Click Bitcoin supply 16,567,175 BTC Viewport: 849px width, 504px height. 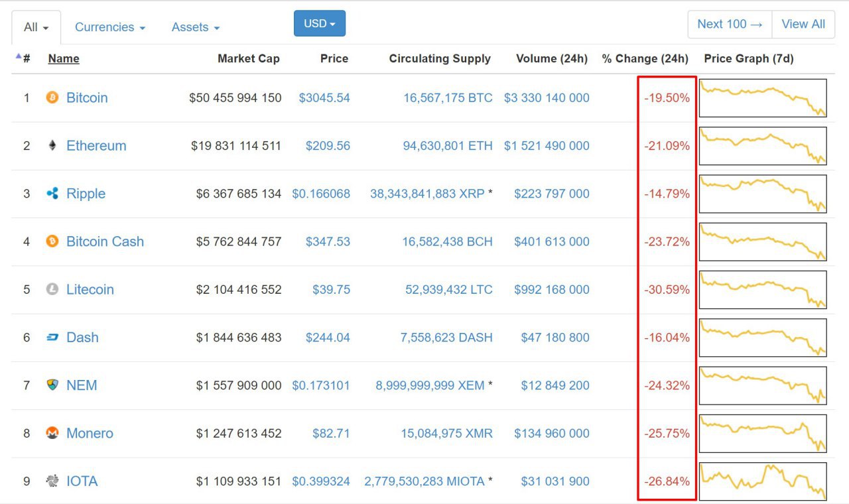pos(448,97)
